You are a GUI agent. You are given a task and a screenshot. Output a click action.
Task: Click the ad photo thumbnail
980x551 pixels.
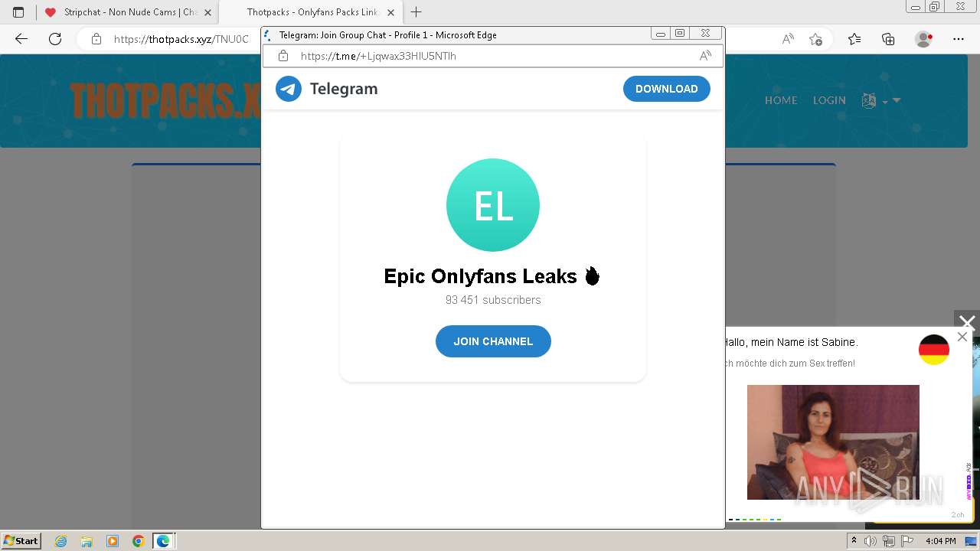pyautogui.click(x=833, y=442)
